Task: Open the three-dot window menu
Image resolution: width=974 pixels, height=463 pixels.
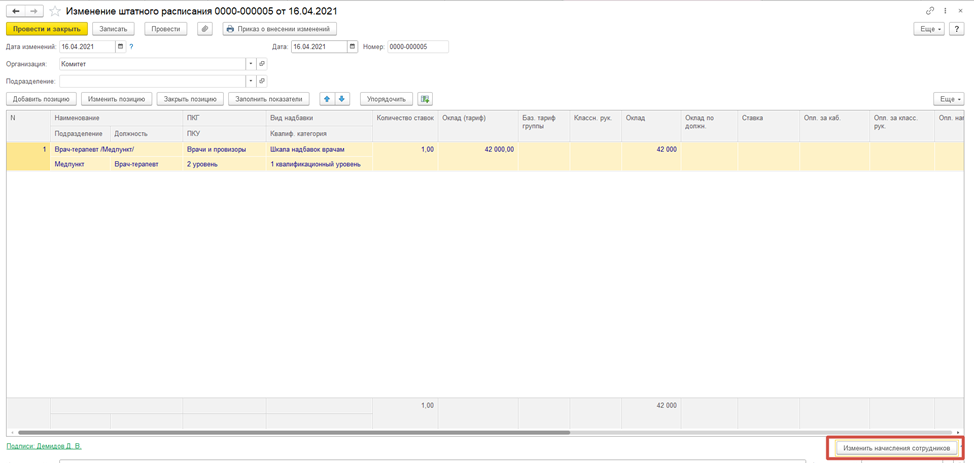Action: [x=945, y=11]
